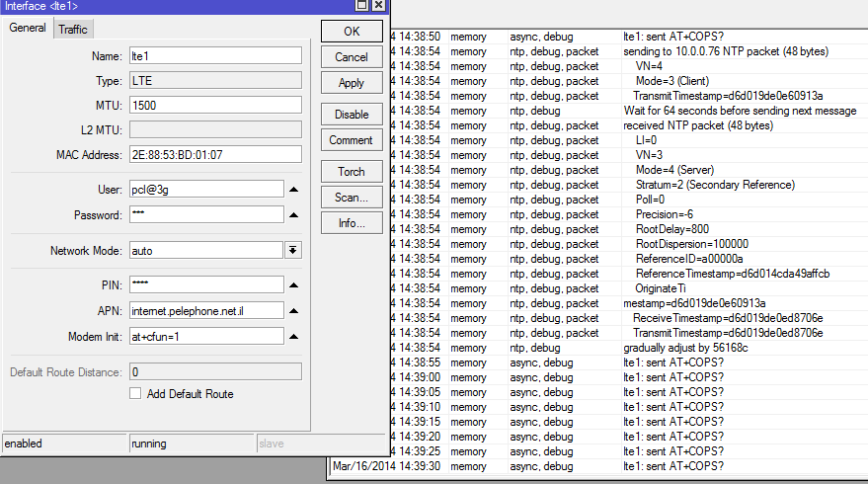868x484 pixels.
Task: Select log row 'Mode=4 (Server)'
Action: 628,170
